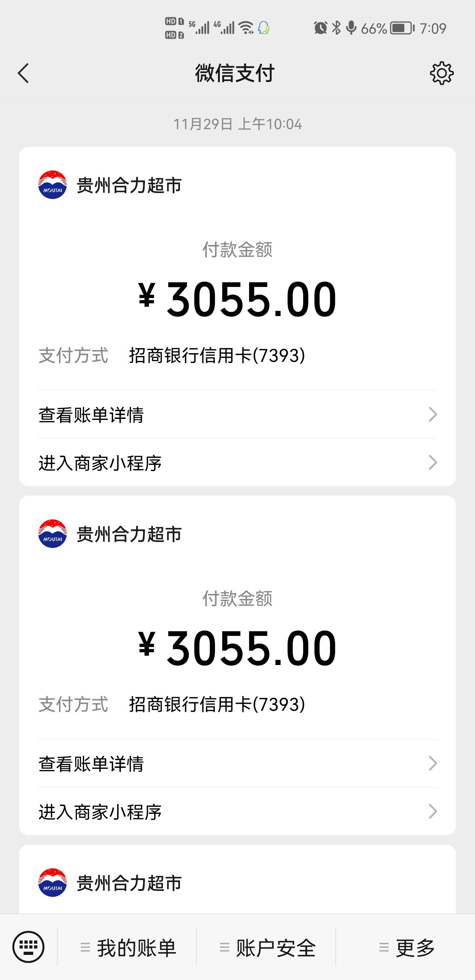Tap Moutai logo on second payment card

click(52, 534)
